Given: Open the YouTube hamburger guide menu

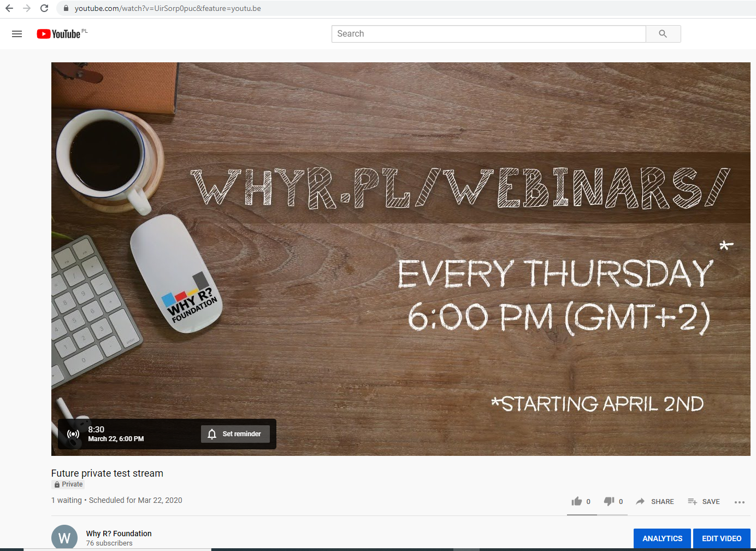Looking at the screenshot, I should tap(17, 34).
